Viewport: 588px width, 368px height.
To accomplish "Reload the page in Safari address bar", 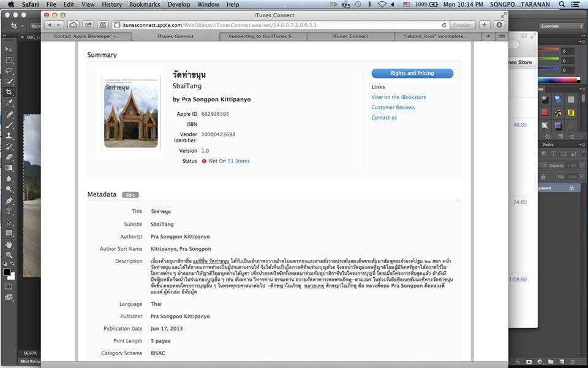I will click(x=444, y=25).
